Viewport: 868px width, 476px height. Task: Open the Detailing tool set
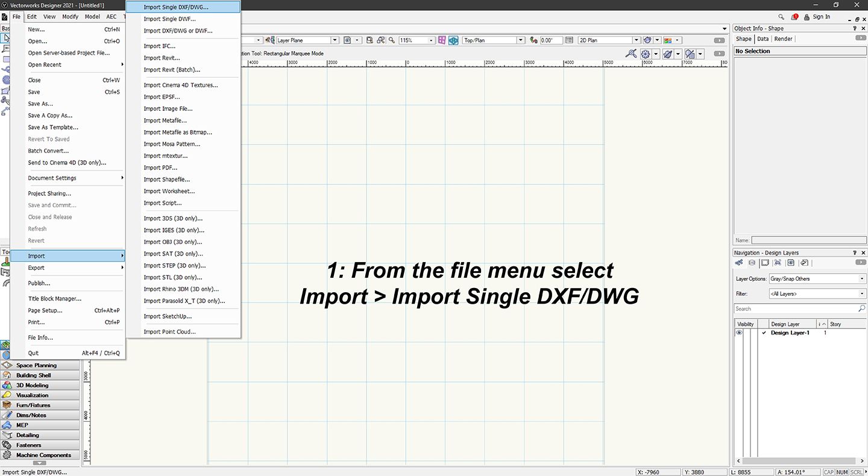(x=40, y=435)
